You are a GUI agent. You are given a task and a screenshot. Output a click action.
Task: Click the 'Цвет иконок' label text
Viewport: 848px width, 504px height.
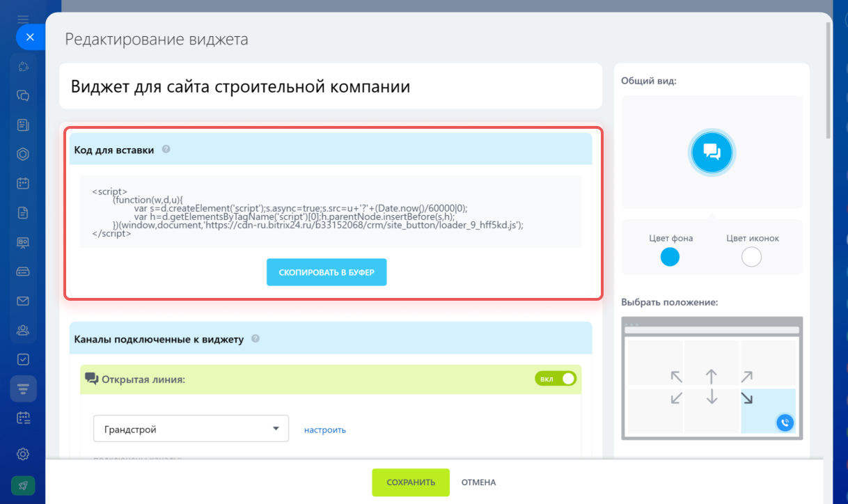(753, 238)
